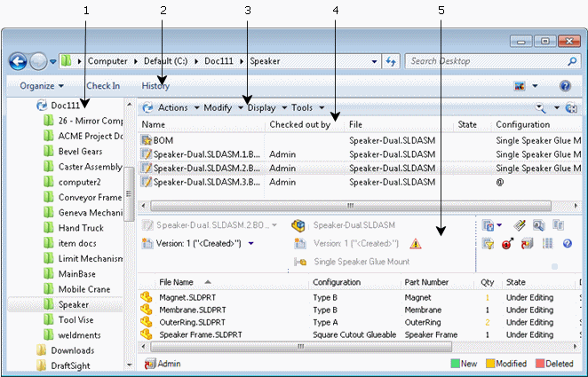Expand the Version 1 Created dropdown
This screenshot has width=588, height=377.
pyautogui.click(x=251, y=243)
